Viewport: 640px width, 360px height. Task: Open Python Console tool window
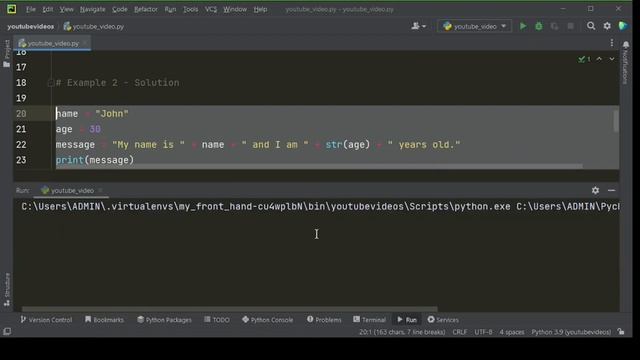pyautogui.click(x=268, y=320)
